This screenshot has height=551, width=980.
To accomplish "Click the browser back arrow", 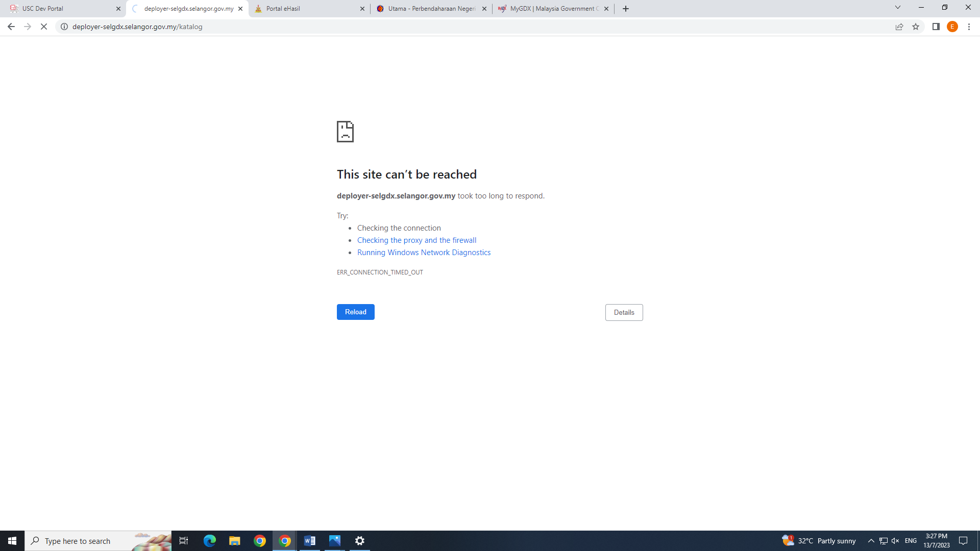I will coord(11,27).
